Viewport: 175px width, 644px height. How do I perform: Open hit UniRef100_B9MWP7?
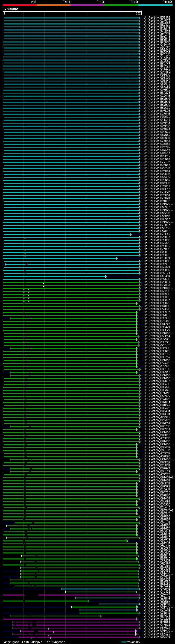point(157,24)
